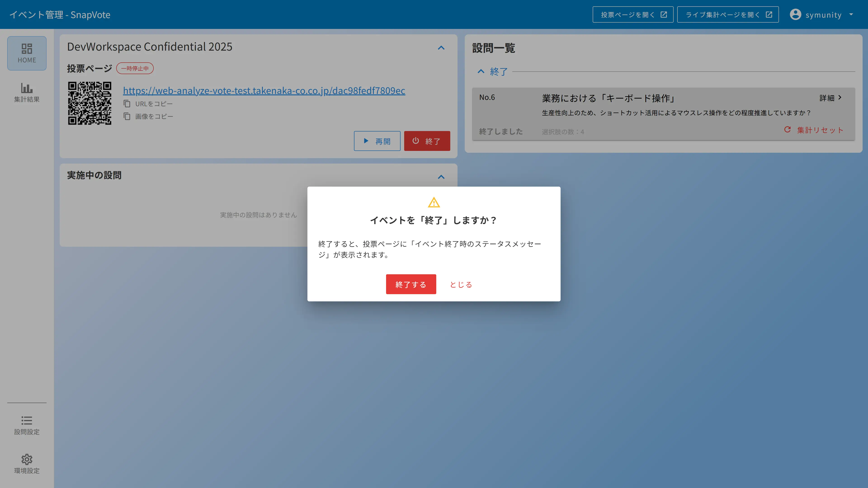The width and height of the screenshot is (868, 488).
Task: Click the QR code image
Action: (x=90, y=103)
